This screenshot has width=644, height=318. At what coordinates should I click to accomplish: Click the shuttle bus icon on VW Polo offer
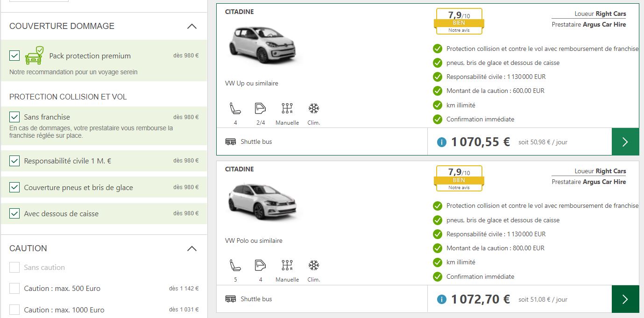[x=231, y=299]
